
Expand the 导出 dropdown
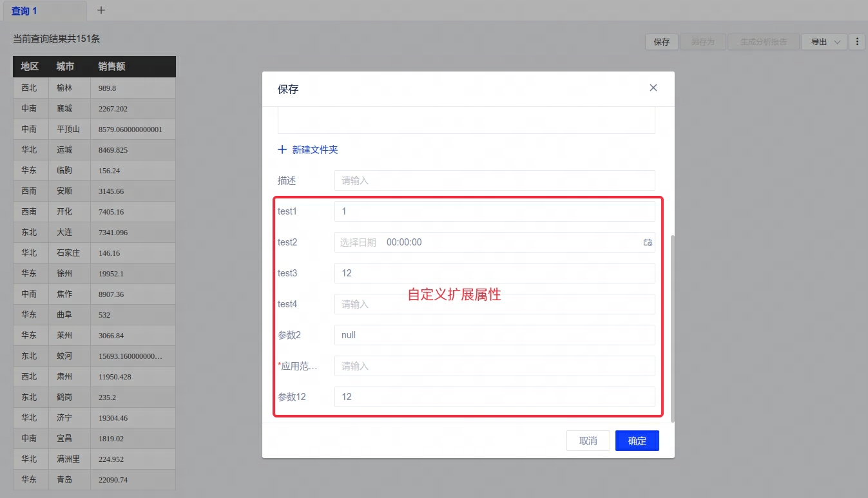coord(824,42)
